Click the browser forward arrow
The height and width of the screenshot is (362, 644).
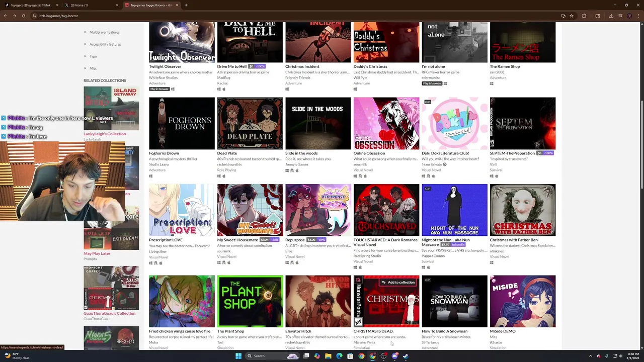15,16
